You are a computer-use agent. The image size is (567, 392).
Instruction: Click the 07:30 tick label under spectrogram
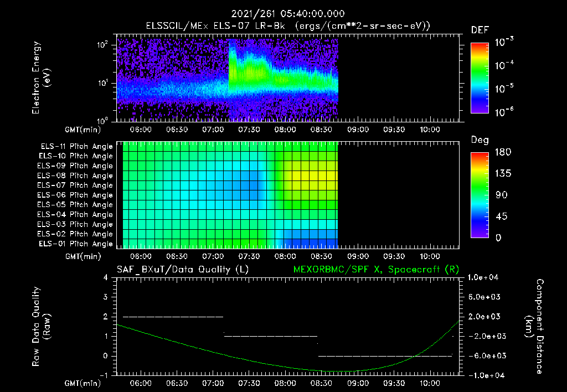click(x=249, y=130)
